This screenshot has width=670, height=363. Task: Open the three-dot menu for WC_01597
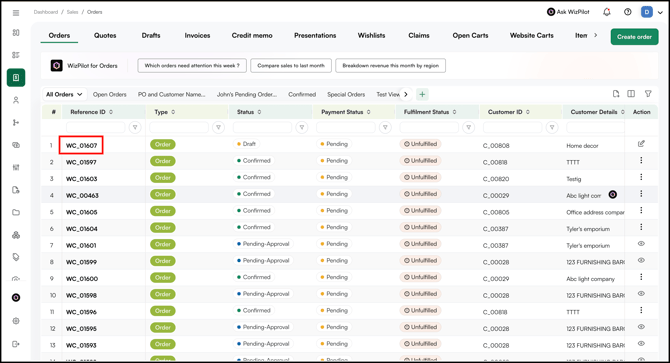pos(641,160)
